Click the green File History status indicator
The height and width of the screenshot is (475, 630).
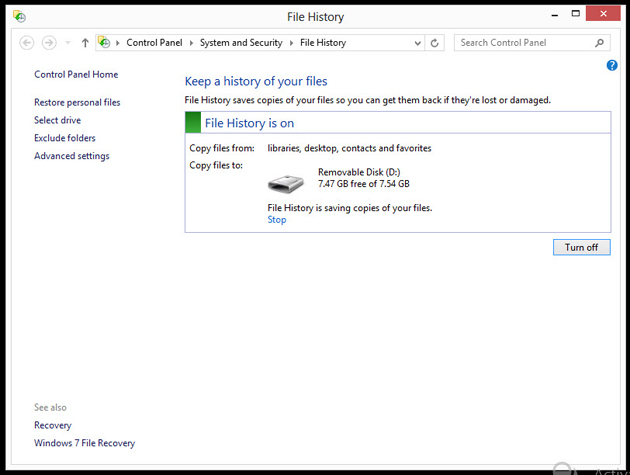point(193,123)
